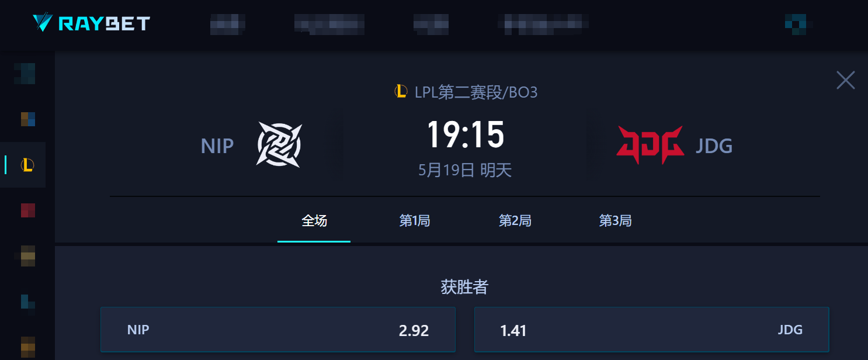Open the red blurred sidebar game icon
Viewport: 868px width, 360px height.
click(27, 210)
